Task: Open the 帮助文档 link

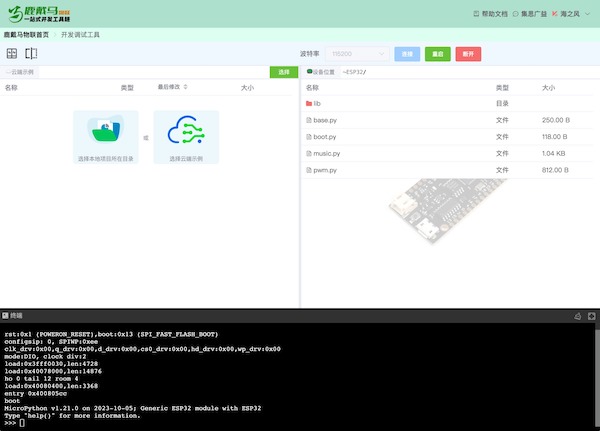Action: pyautogui.click(x=490, y=14)
